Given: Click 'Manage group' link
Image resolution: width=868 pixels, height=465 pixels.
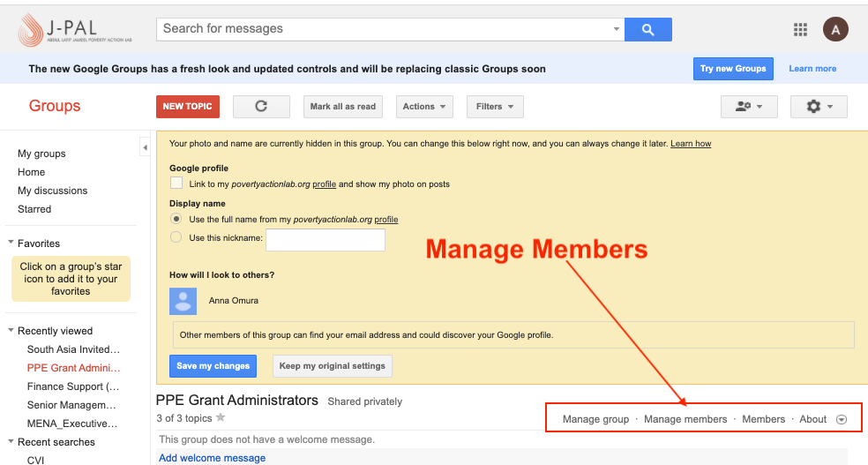Looking at the screenshot, I should [595, 419].
